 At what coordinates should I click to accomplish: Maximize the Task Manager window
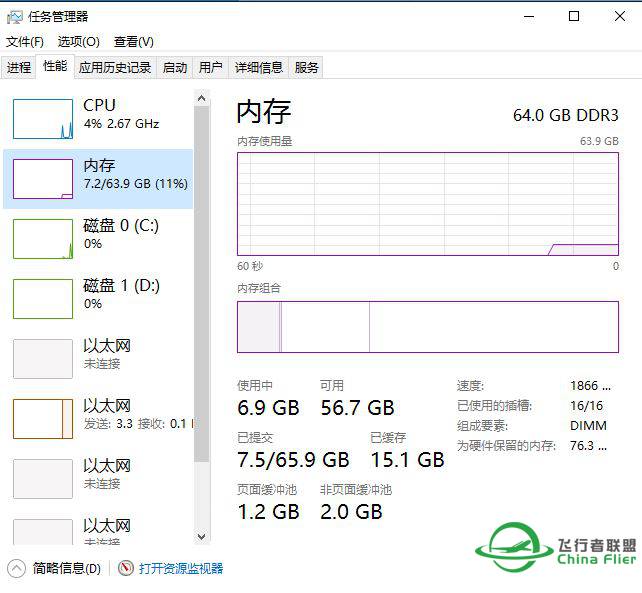pyautogui.click(x=574, y=16)
